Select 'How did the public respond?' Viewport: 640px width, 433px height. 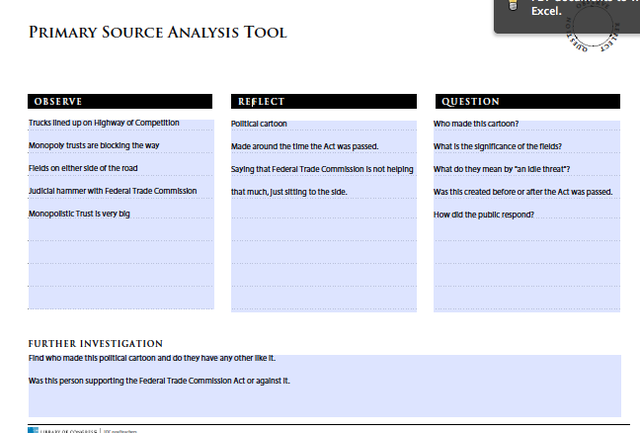pos(484,215)
